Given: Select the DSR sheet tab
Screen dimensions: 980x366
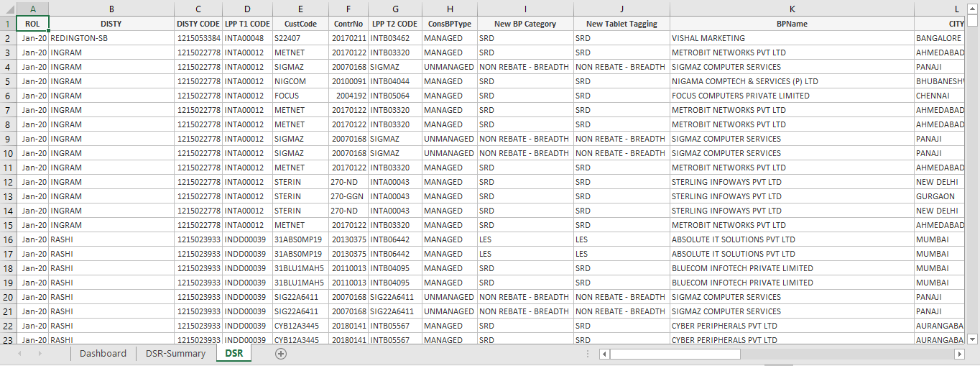Looking at the screenshot, I should pyautogui.click(x=234, y=354).
